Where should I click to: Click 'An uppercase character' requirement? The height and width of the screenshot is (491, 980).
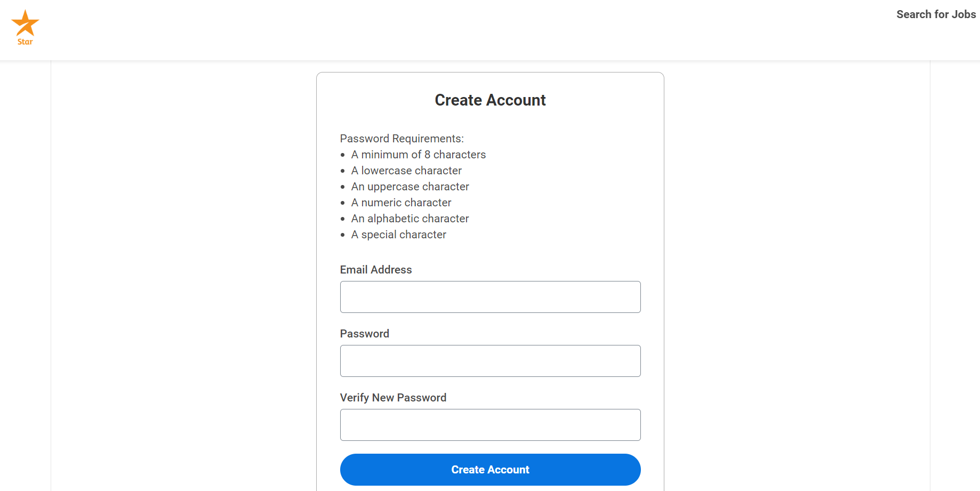(x=410, y=187)
